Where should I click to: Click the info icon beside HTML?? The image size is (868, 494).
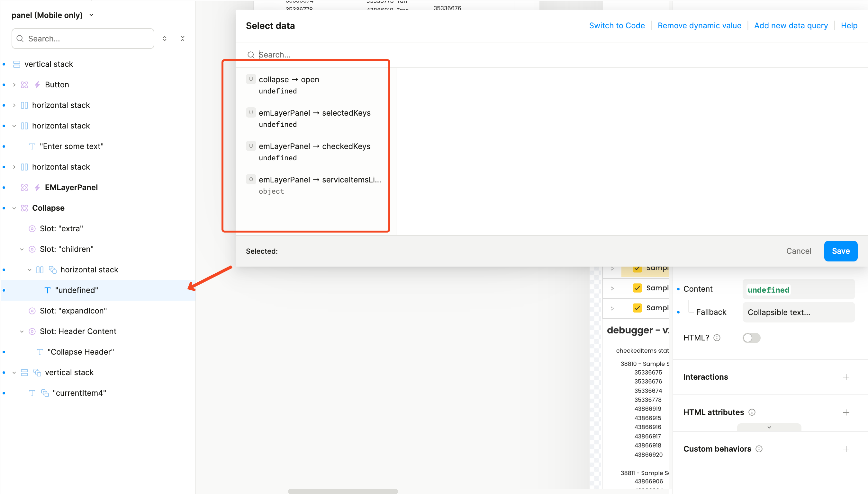pyautogui.click(x=717, y=338)
